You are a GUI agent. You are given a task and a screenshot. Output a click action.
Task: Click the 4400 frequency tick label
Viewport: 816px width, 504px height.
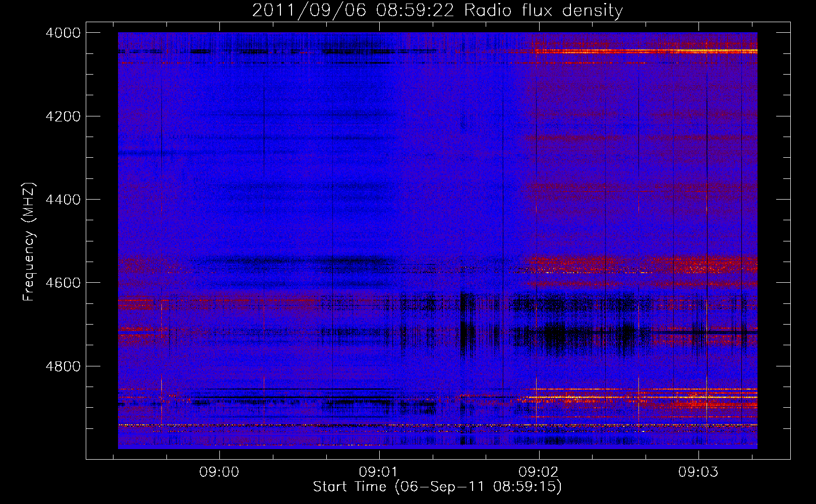point(63,200)
